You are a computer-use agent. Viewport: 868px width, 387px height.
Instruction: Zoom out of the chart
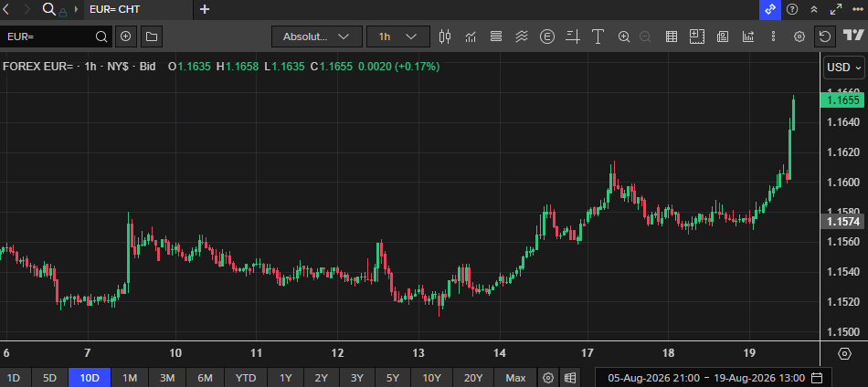(x=645, y=37)
